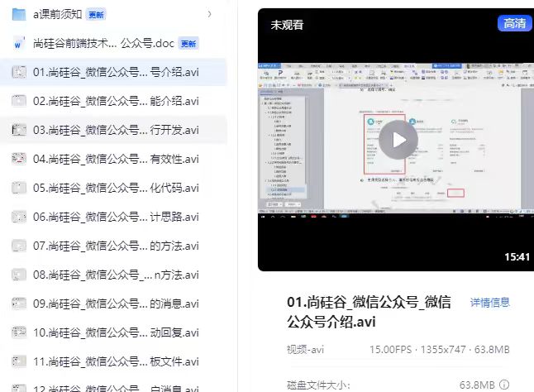Screen dimensions: 534x392
Task: Expand a课前须知 folder chevron arrow
Action: (209, 14)
